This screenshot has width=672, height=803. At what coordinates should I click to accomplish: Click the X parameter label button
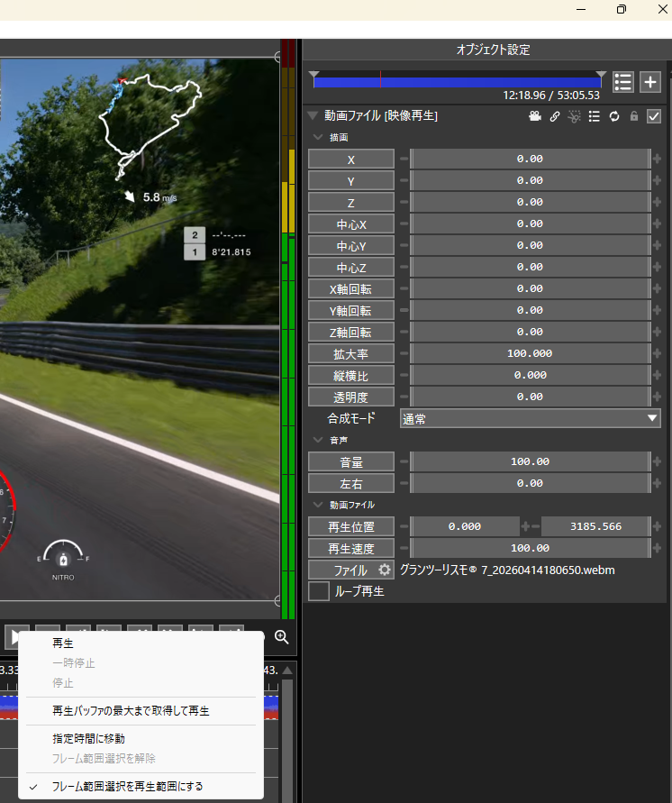(351, 159)
